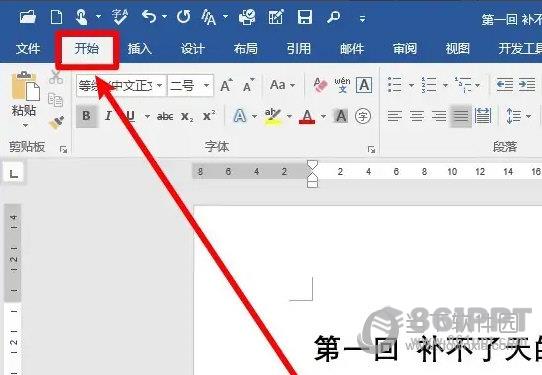Open the 文件 menu
The width and height of the screenshot is (542, 375).
click(x=28, y=48)
